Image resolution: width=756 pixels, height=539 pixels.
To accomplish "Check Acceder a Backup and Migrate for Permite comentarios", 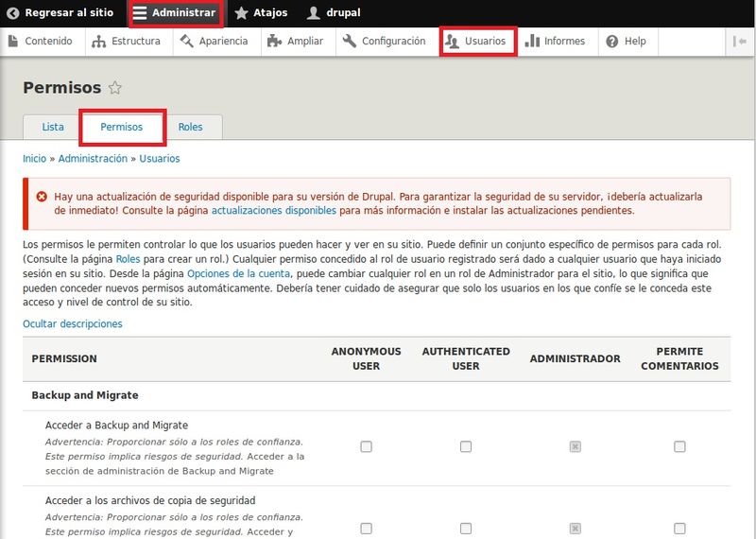I will pos(679,446).
